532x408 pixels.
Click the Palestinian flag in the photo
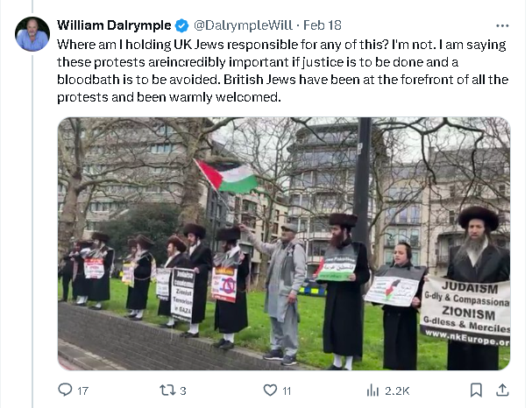pos(226,175)
